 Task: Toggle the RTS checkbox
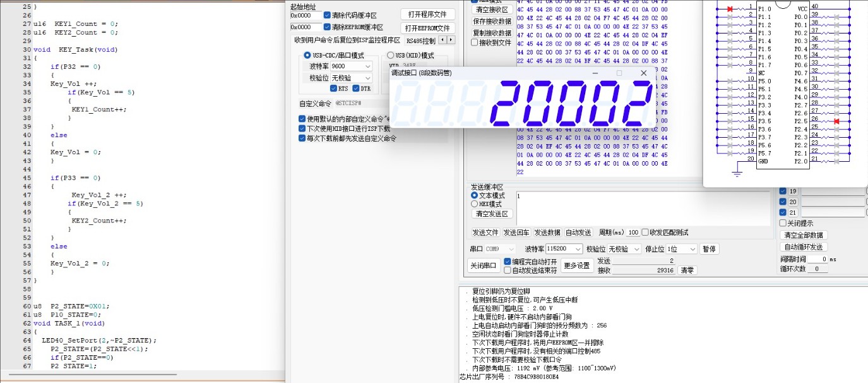tap(334, 88)
